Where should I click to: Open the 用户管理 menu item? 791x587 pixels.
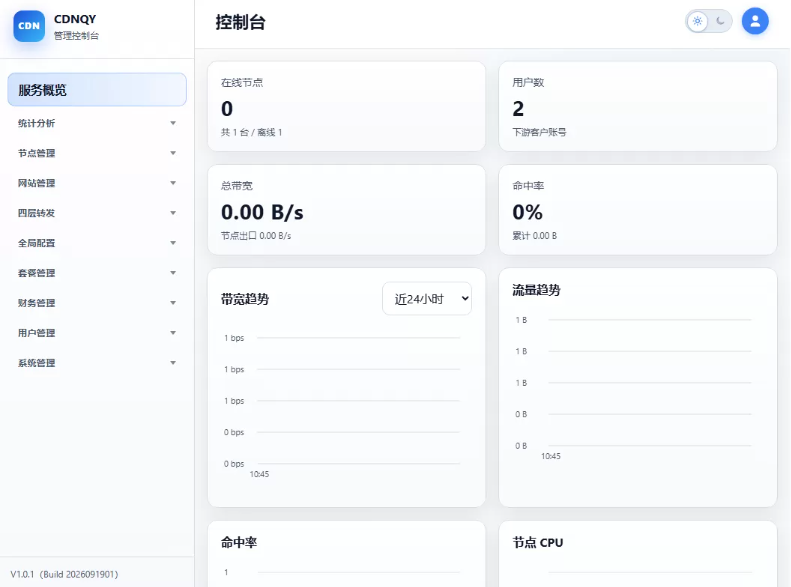pyautogui.click(x=97, y=333)
